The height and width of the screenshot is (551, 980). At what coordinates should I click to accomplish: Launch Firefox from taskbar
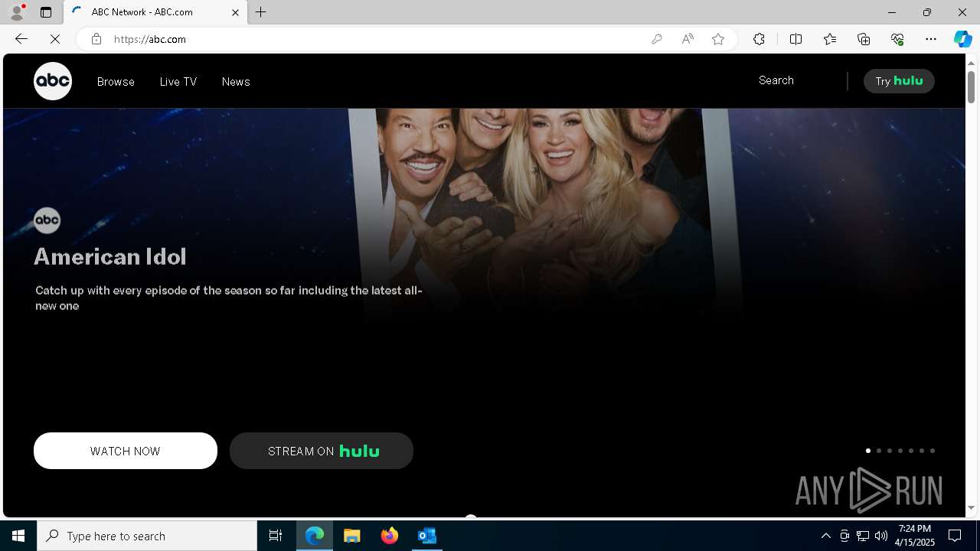coord(390,536)
